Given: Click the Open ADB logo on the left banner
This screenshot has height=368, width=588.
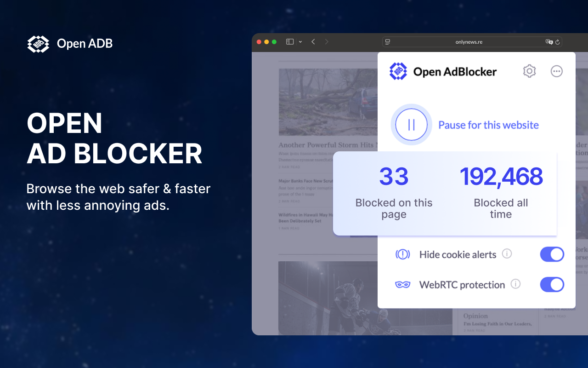Looking at the screenshot, I should [x=38, y=44].
